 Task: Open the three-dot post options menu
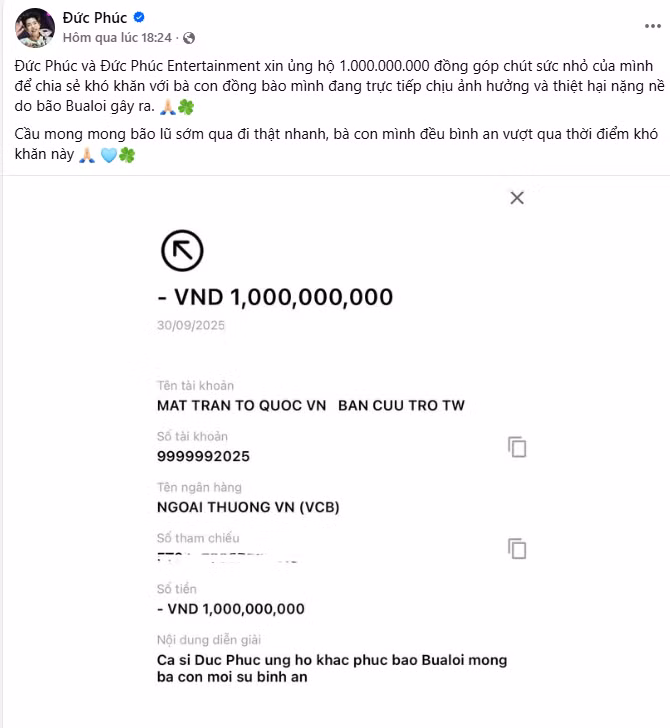[x=652, y=26]
